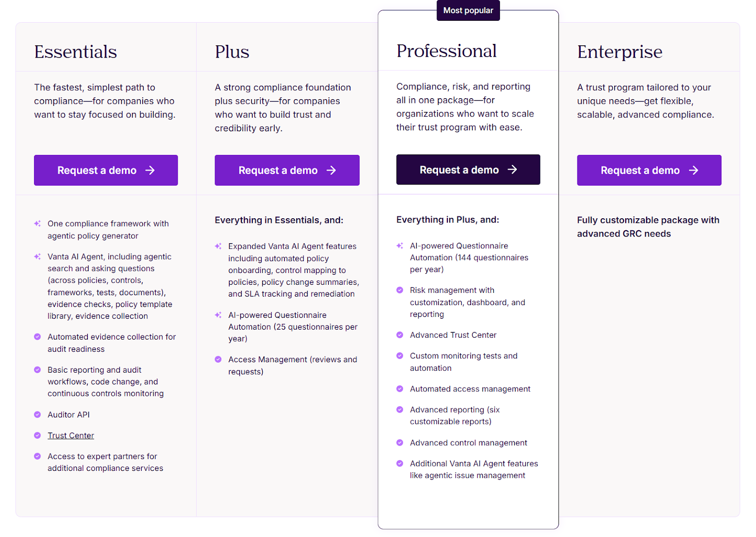Image resolution: width=756 pixels, height=537 pixels.
Task: Select the Essentials plan heading
Action: (x=76, y=52)
